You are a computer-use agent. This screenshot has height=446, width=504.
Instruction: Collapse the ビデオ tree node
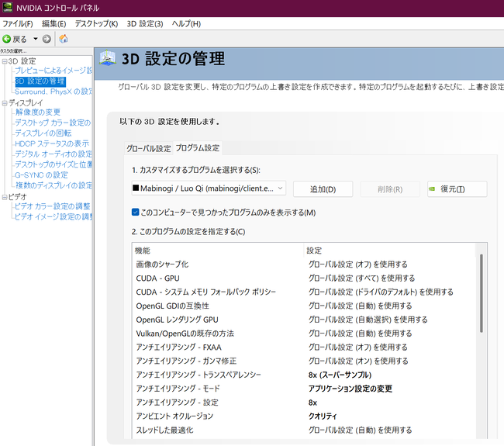tap(5, 197)
